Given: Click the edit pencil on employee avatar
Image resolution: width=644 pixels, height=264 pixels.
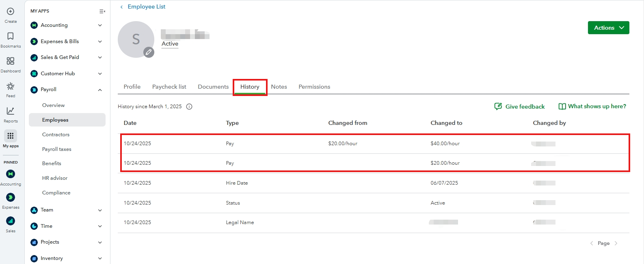Looking at the screenshot, I should 149,52.
